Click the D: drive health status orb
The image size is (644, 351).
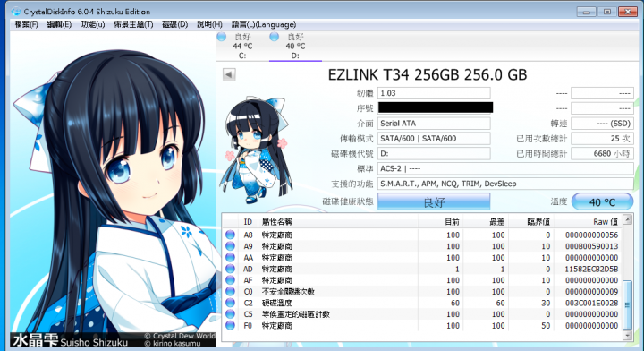point(274,37)
